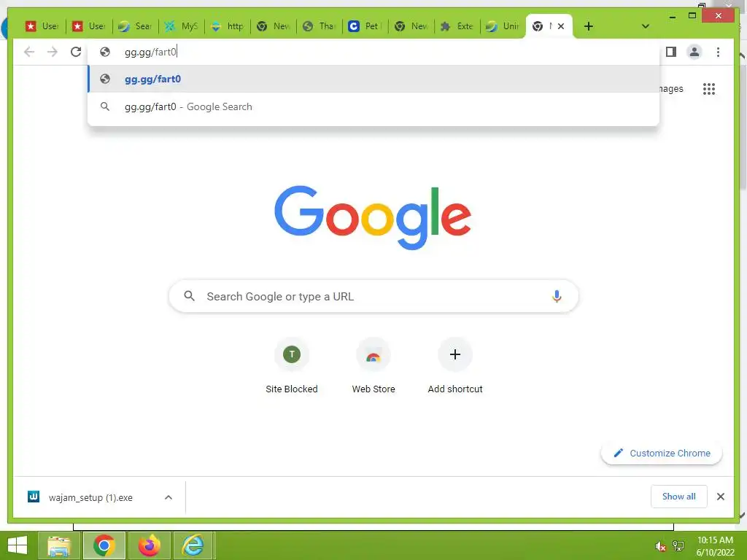Open the Windows Start button
The height and width of the screenshot is (560, 747).
18,545
